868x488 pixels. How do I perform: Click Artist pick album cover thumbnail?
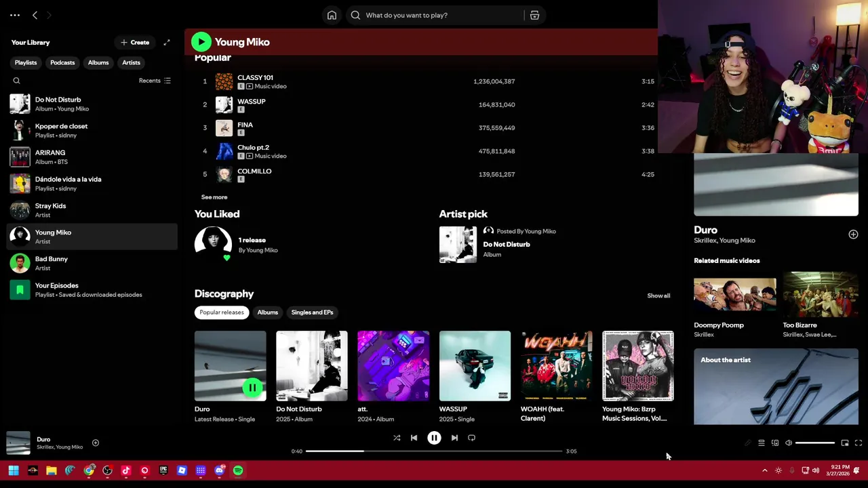(x=458, y=244)
